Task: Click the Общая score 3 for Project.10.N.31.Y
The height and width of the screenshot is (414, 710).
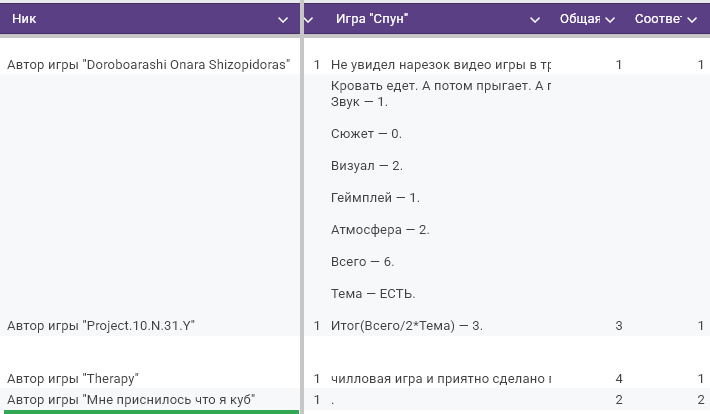Action: click(619, 326)
